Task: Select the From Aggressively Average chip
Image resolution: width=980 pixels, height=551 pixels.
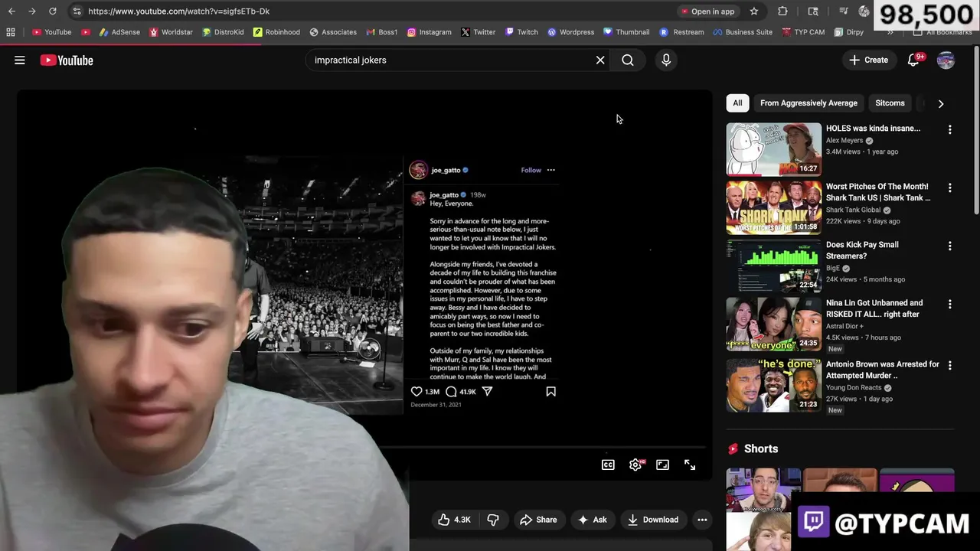Action: click(808, 103)
